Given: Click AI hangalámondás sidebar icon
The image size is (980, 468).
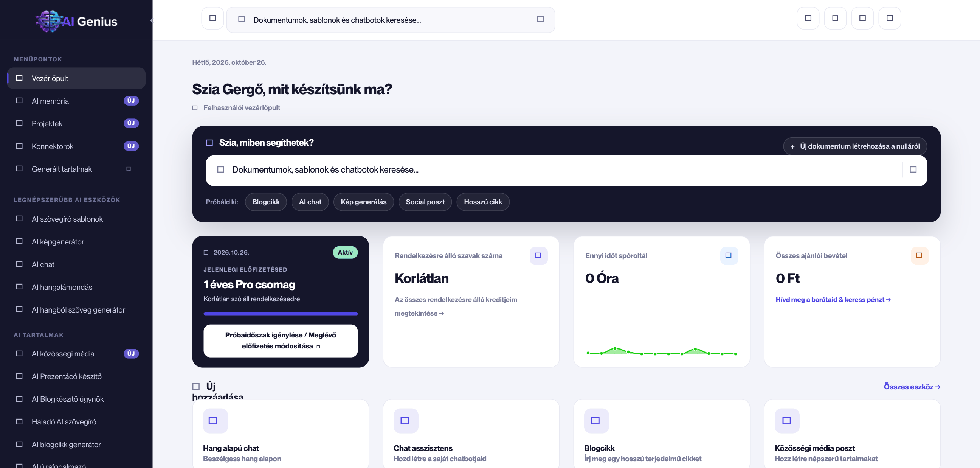Looking at the screenshot, I should point(19,287).
